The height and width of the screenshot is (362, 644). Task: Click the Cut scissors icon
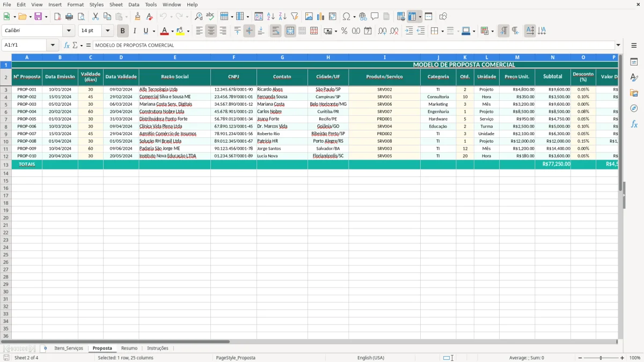point(96,17)
